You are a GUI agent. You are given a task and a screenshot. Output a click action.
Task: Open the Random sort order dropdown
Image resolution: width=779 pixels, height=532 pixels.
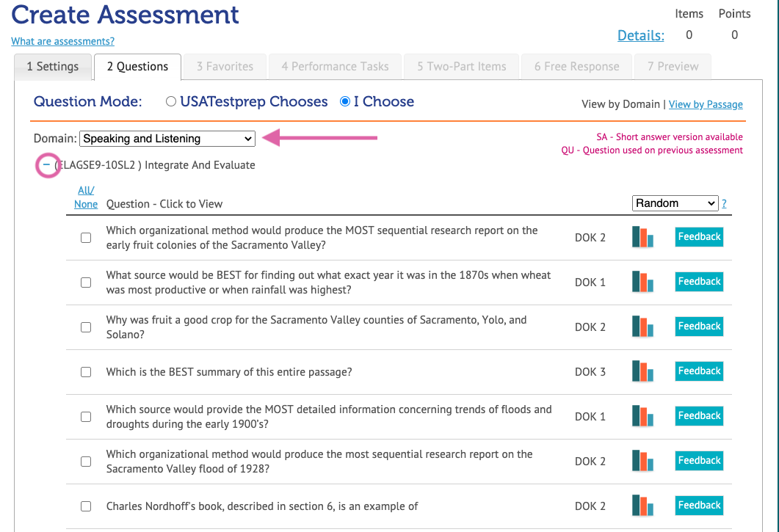(x=675, y=203)
